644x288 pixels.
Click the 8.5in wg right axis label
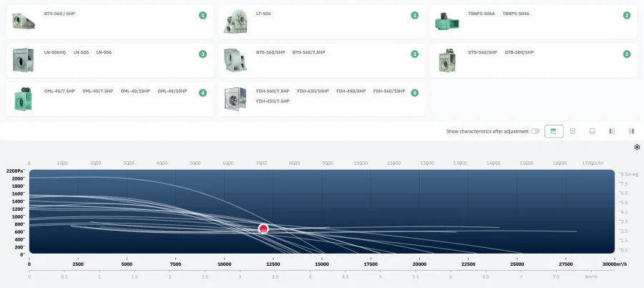tap(630, 174)
